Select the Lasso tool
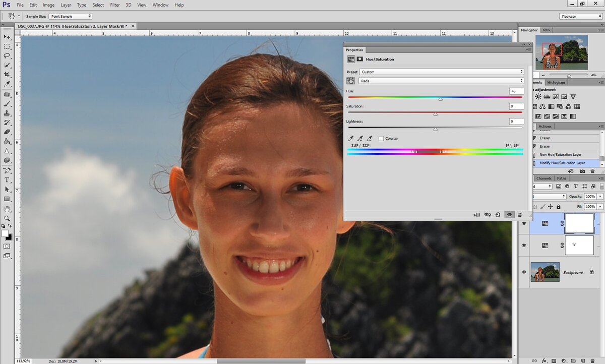The height and width of the screenshot is (364, 605). 7,56
